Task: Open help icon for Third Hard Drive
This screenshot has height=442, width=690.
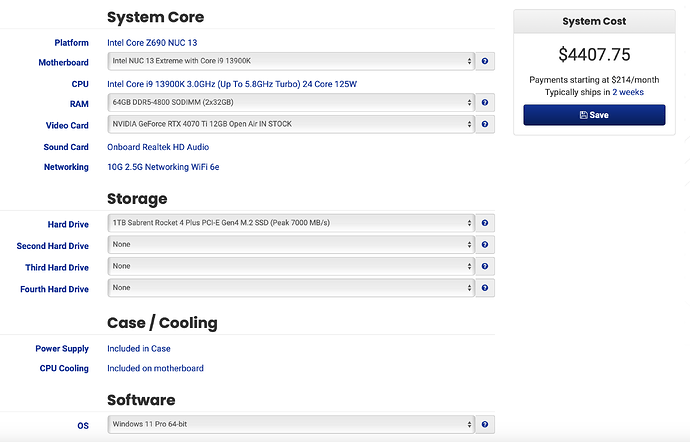Action: [x=485, y=266]
